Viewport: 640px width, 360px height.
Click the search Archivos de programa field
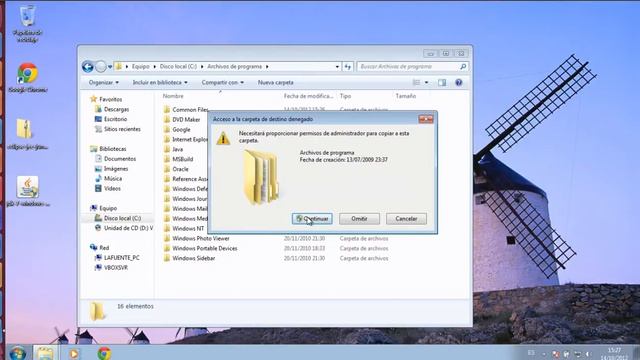pos(408,67)
